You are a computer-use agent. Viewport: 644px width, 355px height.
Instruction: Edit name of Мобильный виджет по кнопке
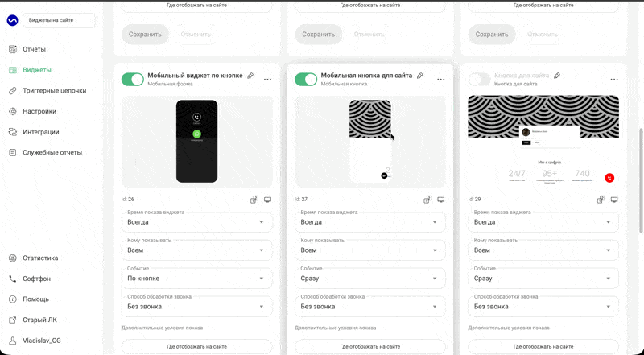click(x=250, y=76)
